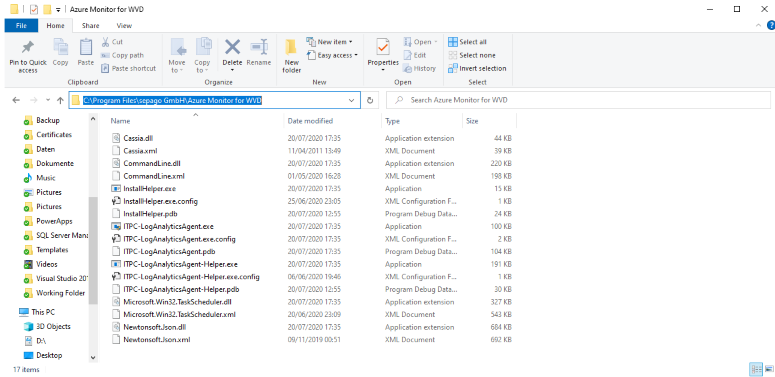Click the Up one level arrow
This screenshot has height=377, width=775.
click(x=60, y=100)
